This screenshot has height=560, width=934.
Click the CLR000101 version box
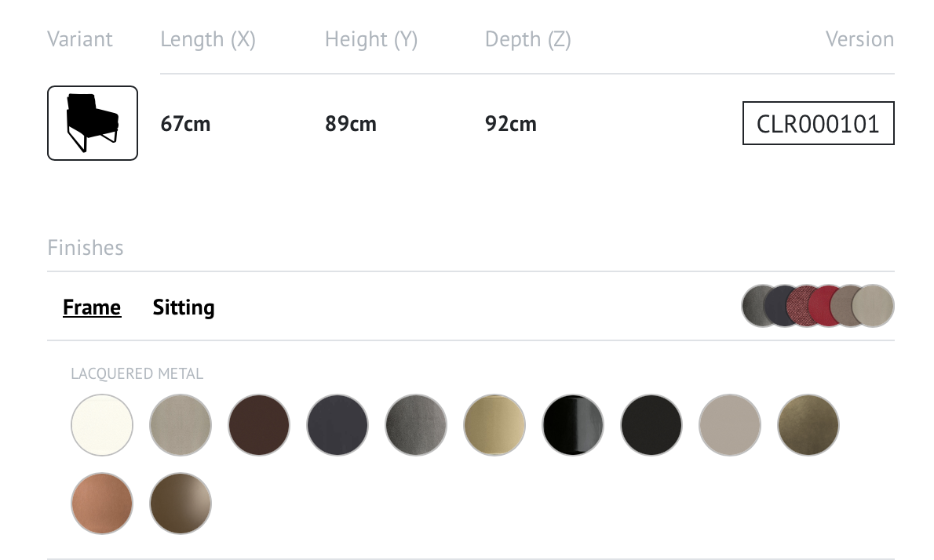pos(818,124)
